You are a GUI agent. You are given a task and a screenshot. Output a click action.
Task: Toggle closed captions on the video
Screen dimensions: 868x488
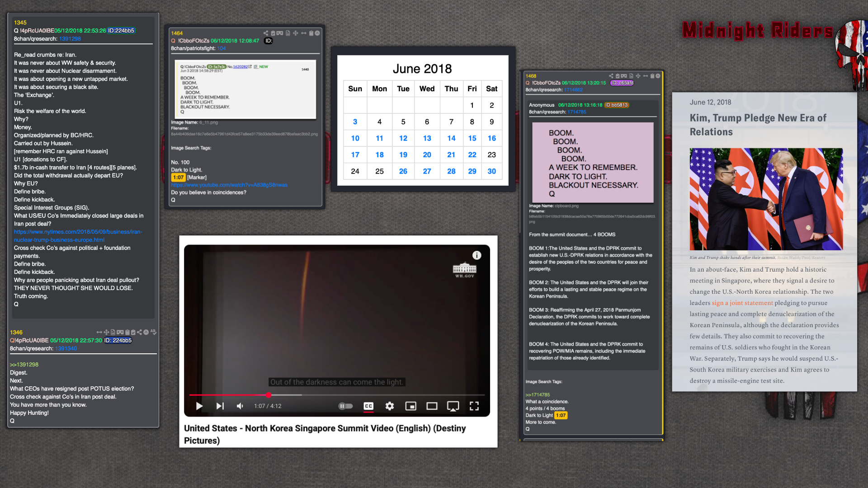click(368, 406)
